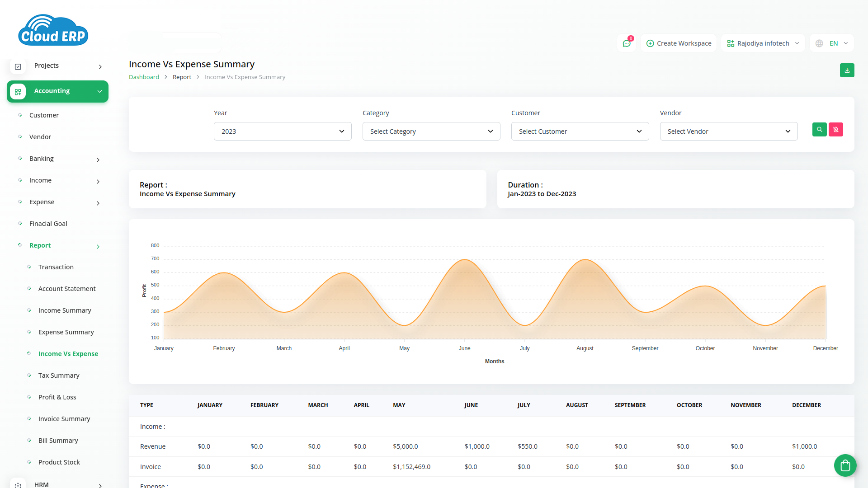Screen dimensions: 868x488
Task: Click the Projects checklist icon in sidebar
Action: point(18,66)
